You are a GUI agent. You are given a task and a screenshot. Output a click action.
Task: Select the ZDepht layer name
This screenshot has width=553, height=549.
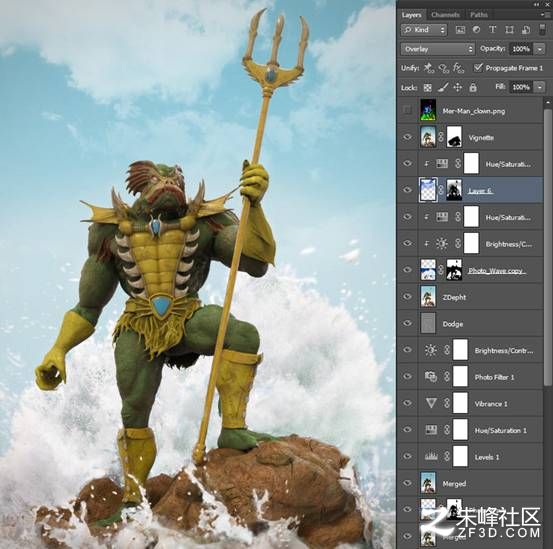click(x=454, y=297)
